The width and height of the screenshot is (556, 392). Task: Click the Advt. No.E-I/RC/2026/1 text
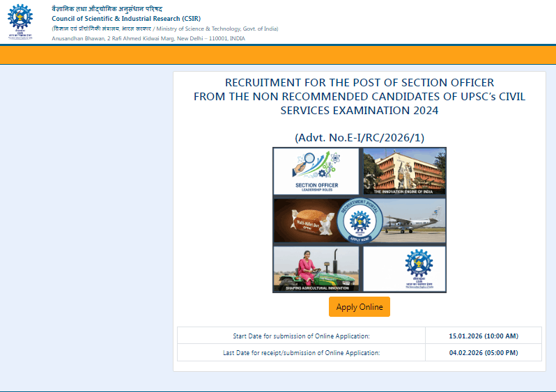[360, 138]
